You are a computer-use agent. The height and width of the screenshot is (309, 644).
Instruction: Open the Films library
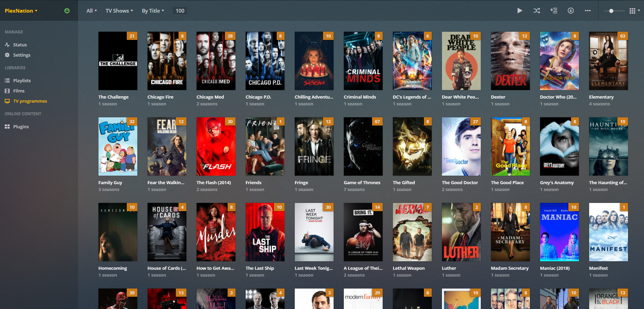point(19,91)
